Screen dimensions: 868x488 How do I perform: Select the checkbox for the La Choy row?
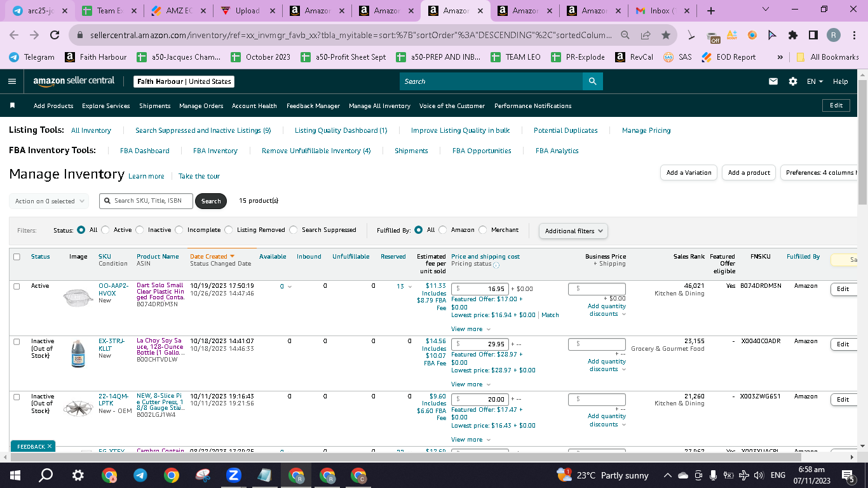pyautogui.click(x=17, y=342)
